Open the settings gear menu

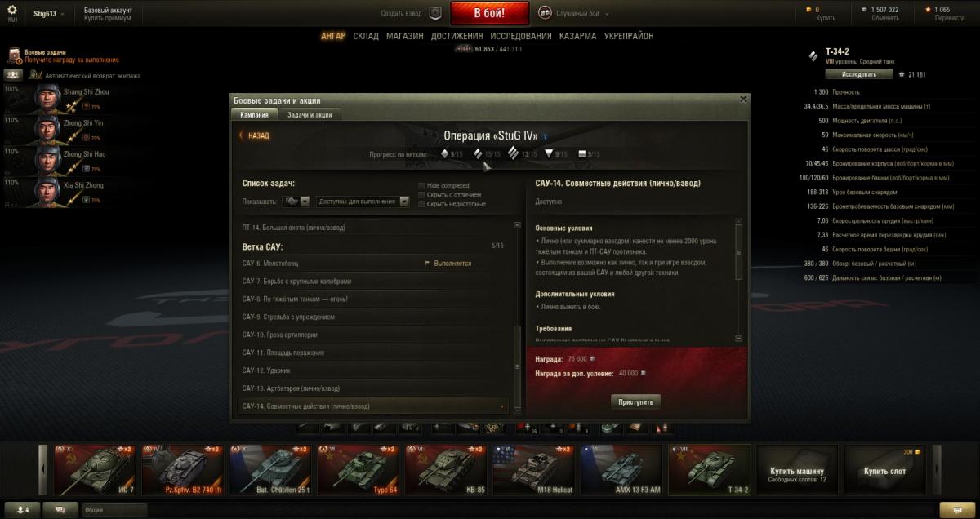(12, 11)
